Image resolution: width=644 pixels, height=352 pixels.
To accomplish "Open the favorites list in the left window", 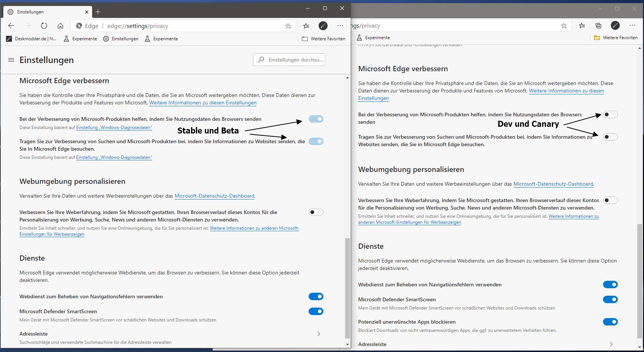I will [306, 26].
